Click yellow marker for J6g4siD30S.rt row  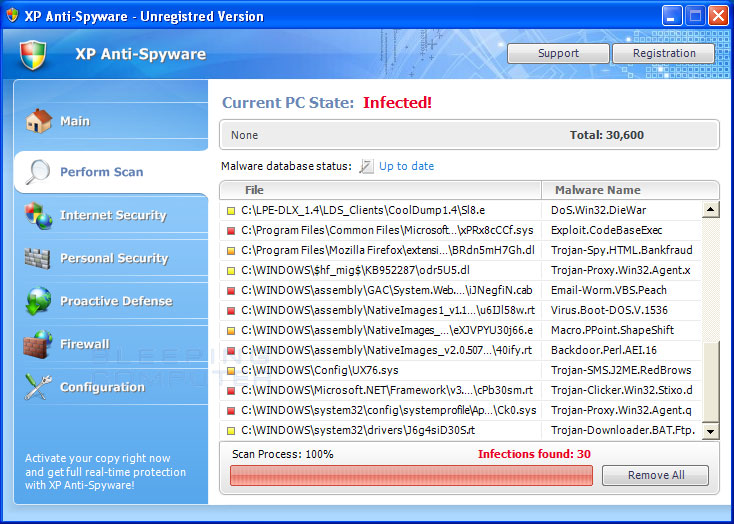231,431
